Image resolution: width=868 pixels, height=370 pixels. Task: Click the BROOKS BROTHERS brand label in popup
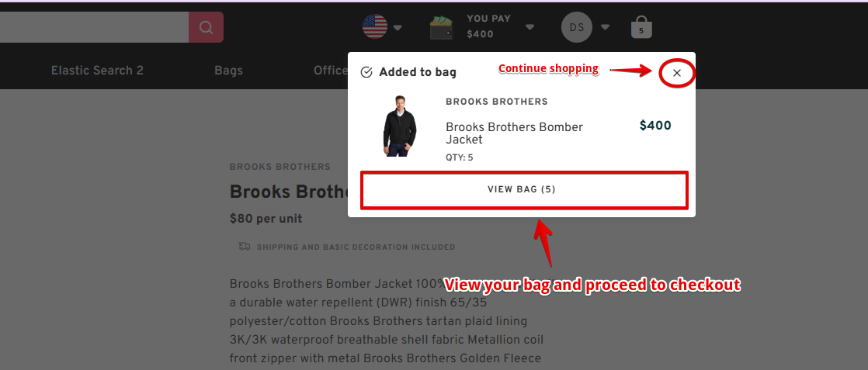[497, 102]
